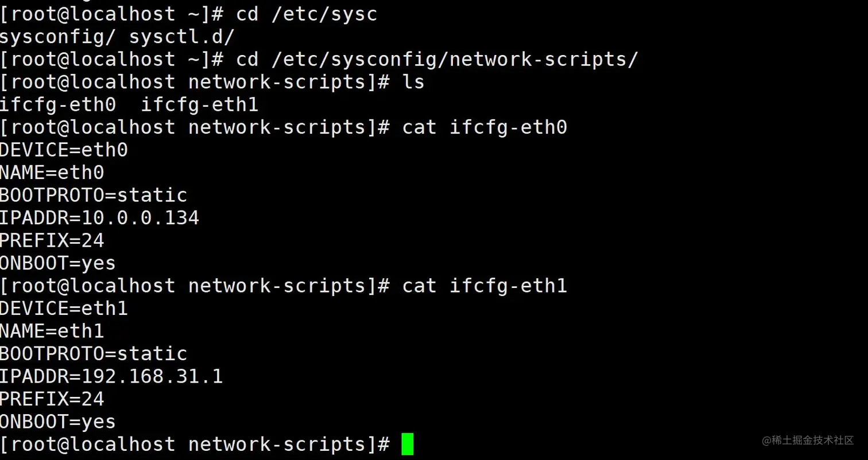Click the DEVICE=eth1 line
Viewport: 868px width, 460px height.
[64, 309]
